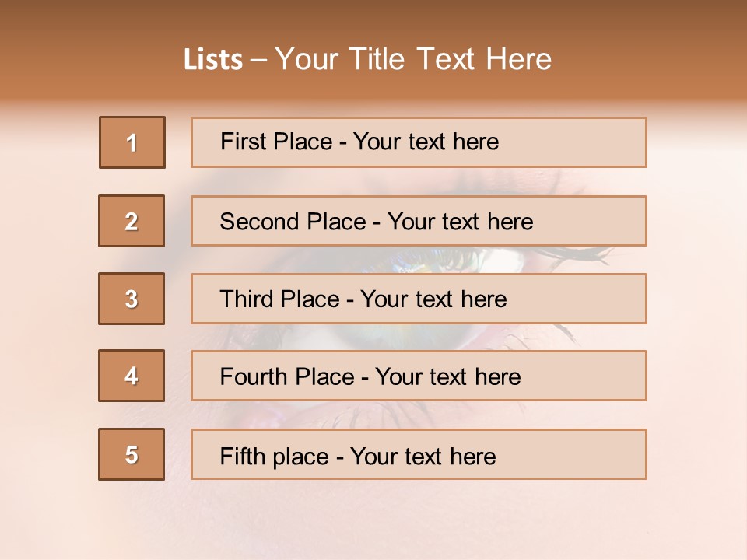The width and height of the screenshot is (747, 560).
Task: Select the number 2 square
Action: [132, 221]
